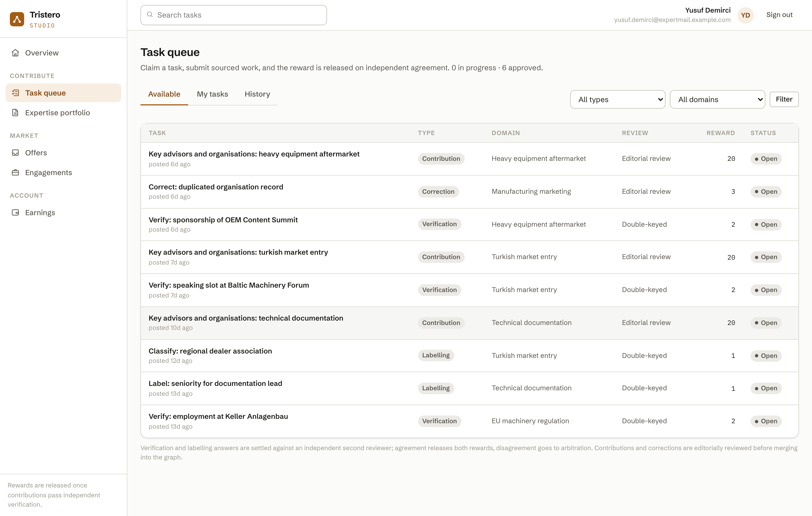
Task: Open task Verify: employment at Keller Anlagenbau
Action: [x=218, y=416]
